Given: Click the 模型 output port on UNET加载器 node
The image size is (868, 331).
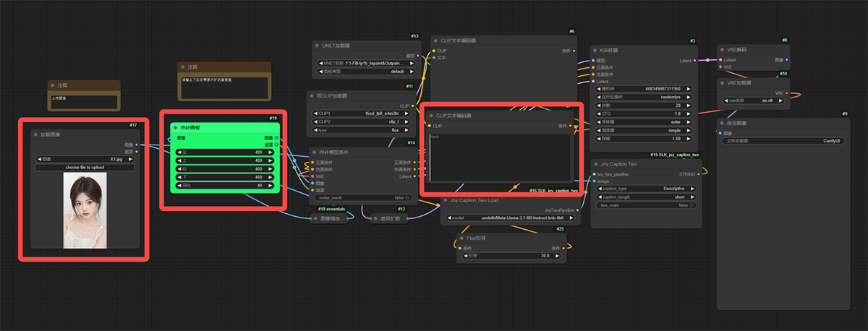Looking at the screenshot, I should coord(418,56).
